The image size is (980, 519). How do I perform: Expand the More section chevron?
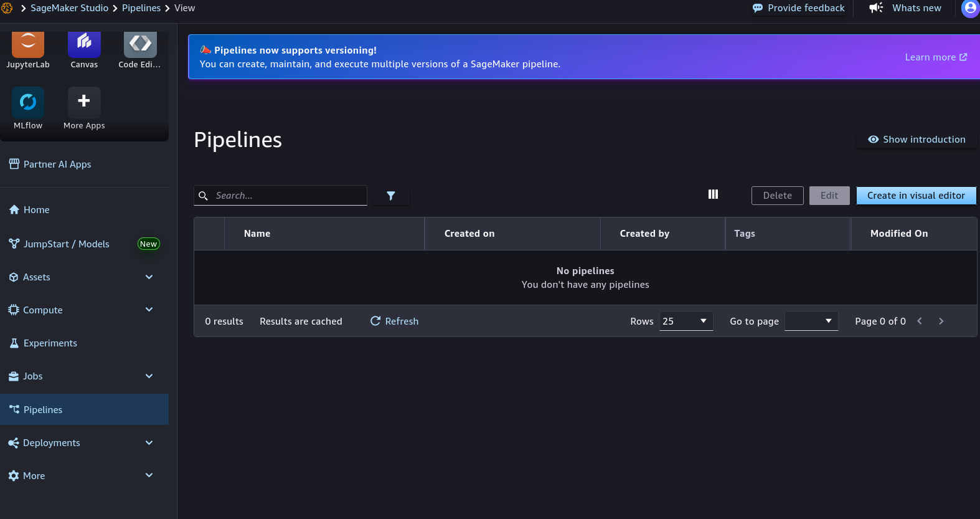coord(149,475)
